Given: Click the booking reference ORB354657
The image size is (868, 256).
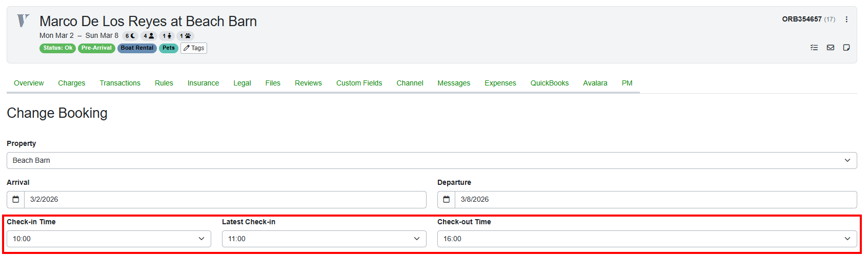Looking at the screenshot, I should (802, 19).
